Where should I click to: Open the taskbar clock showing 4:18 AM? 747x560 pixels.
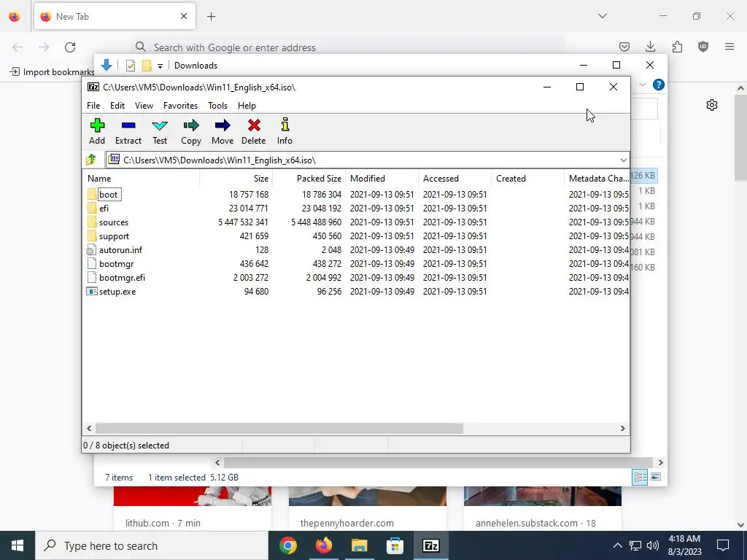pyautogui.click(x=684, y=545)
